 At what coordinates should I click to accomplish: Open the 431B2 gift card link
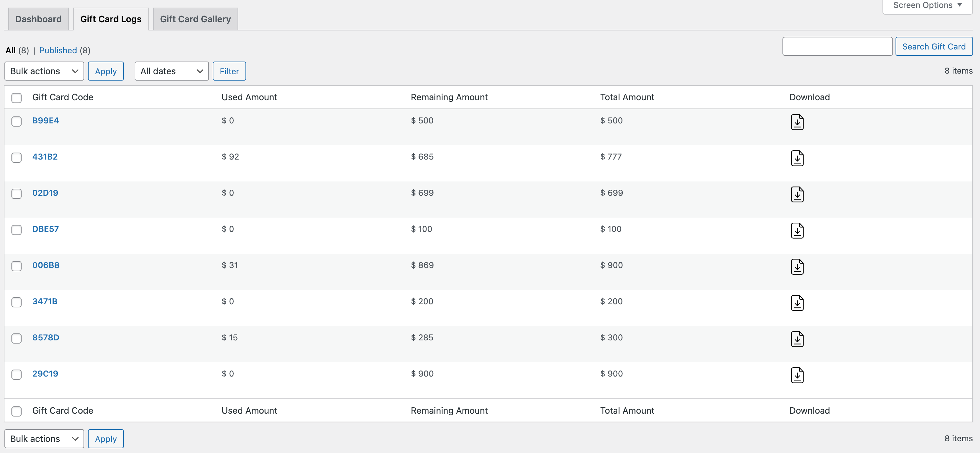tap(45, 157)
